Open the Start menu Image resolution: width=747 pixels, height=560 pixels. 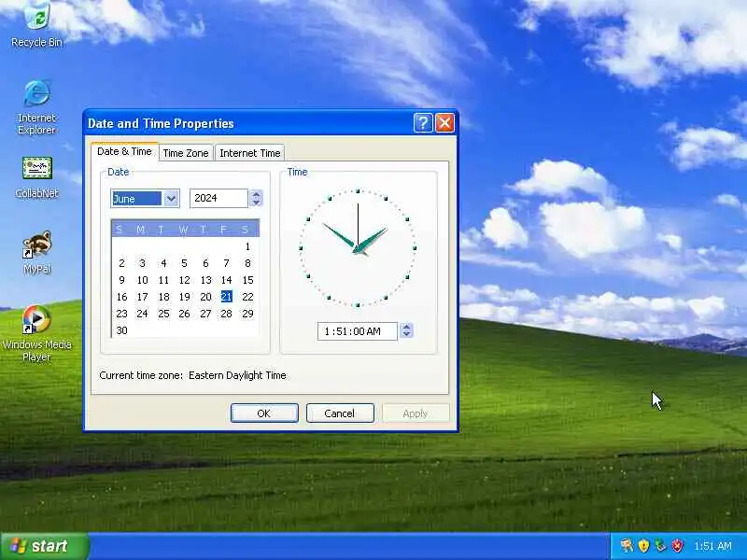(44, 546)
